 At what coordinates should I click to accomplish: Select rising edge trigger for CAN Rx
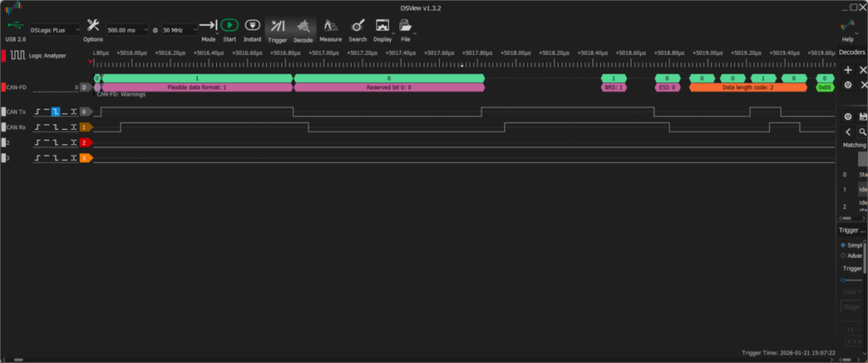(38, 127)
